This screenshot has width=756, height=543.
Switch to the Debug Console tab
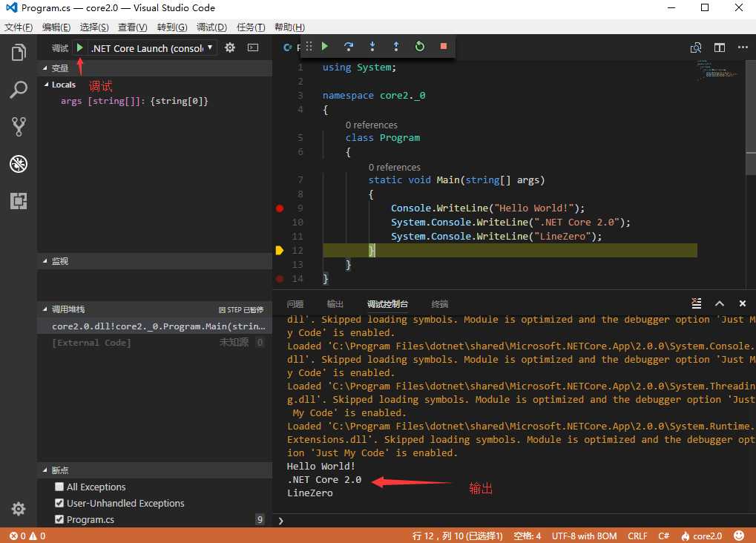click(x=387, y=304)
